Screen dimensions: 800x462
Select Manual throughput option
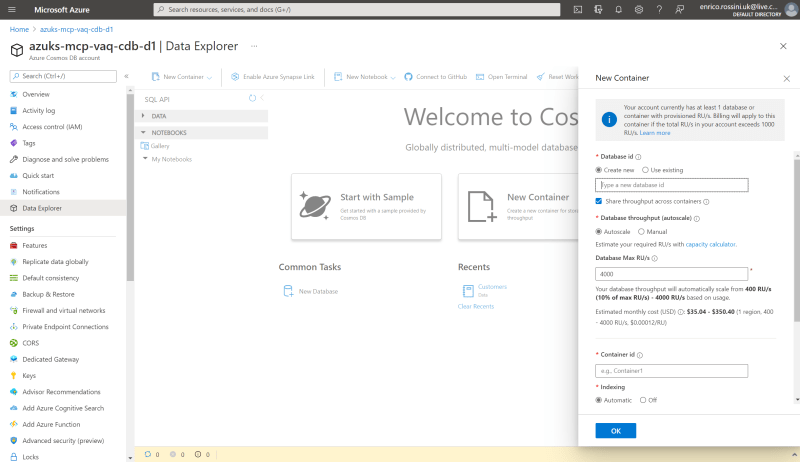tap(641, 232)
